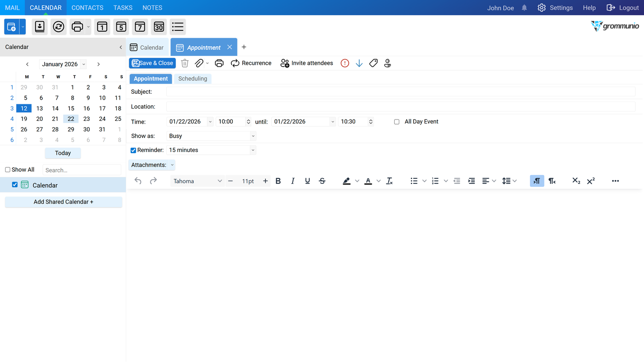Switch to seven-day week view icon
This screenshot has height=362, width=644.
(140, 27)
